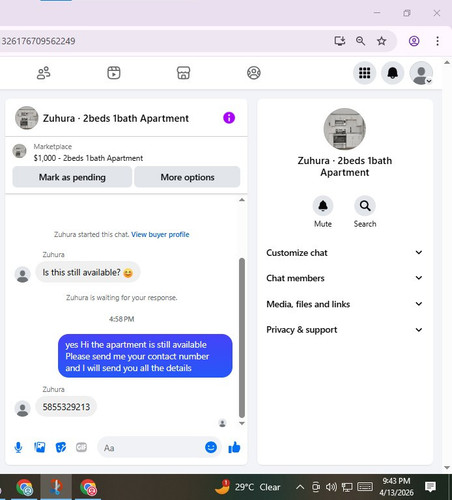Viewport: 452px width, 500px height.
Task: Click the chat scrollbar thumb
Action: [242, 338]
